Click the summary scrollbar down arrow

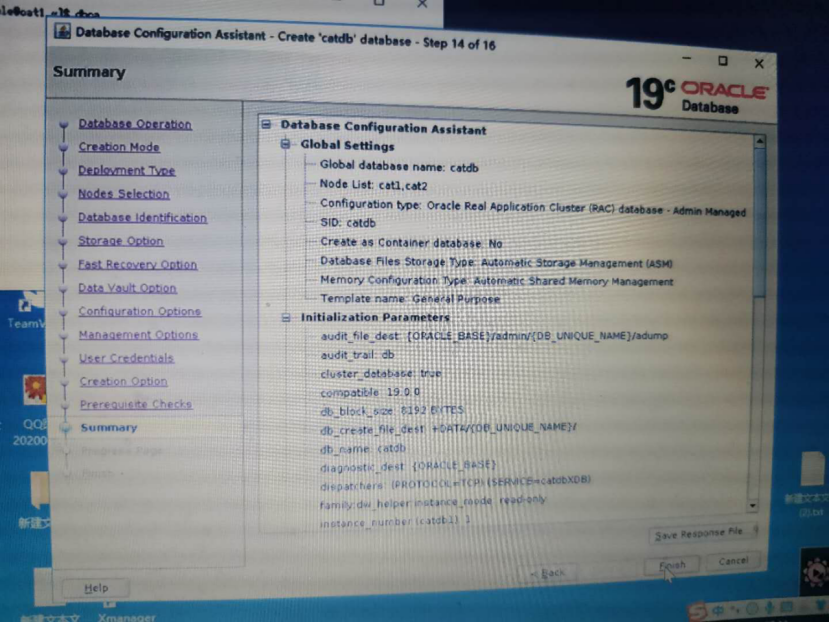coord(754,506)
